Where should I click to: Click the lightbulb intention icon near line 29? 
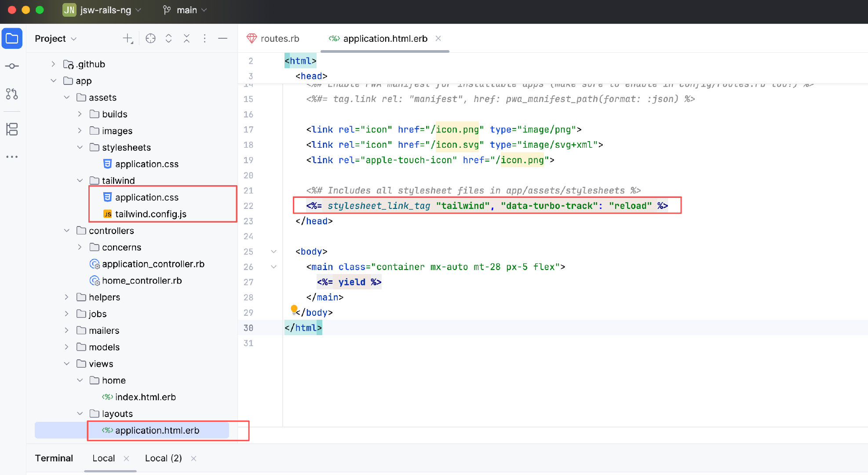[294, 309]
